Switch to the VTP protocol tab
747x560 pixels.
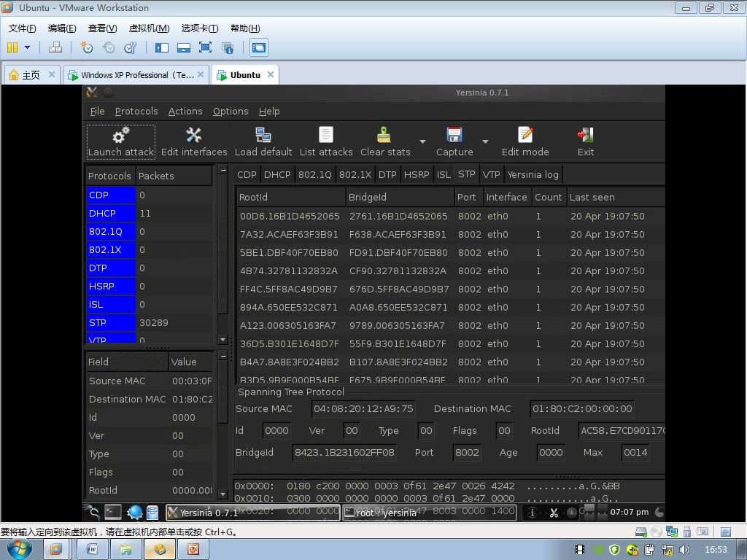tap(491, 175)
